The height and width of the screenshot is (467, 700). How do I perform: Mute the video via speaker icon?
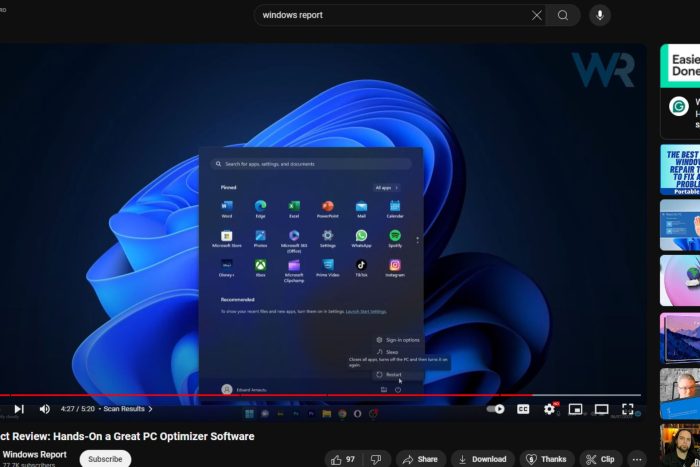45,409
